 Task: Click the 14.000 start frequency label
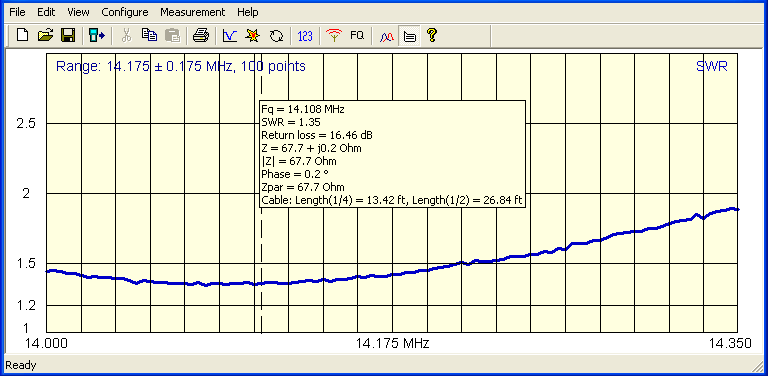click(47, 343)
